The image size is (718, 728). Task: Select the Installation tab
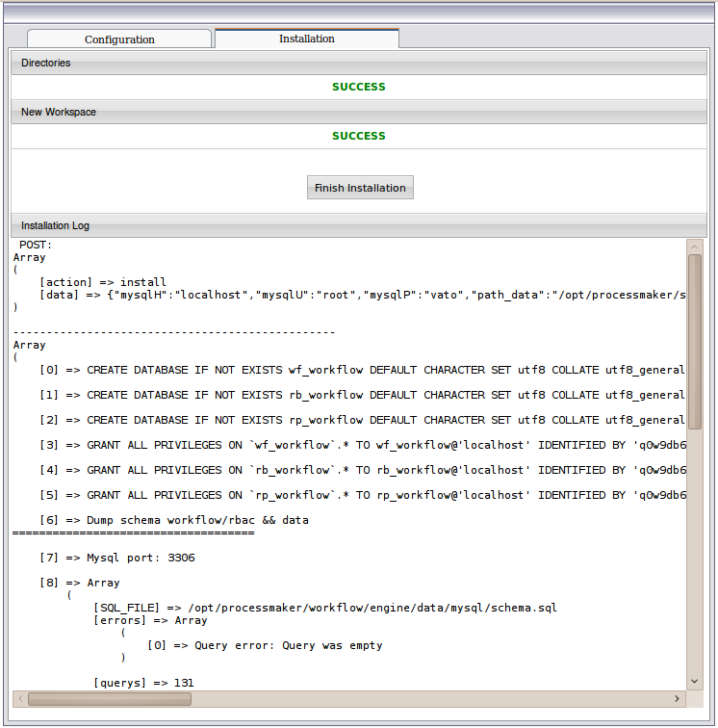pyautogui.click(x=306, y=39)
